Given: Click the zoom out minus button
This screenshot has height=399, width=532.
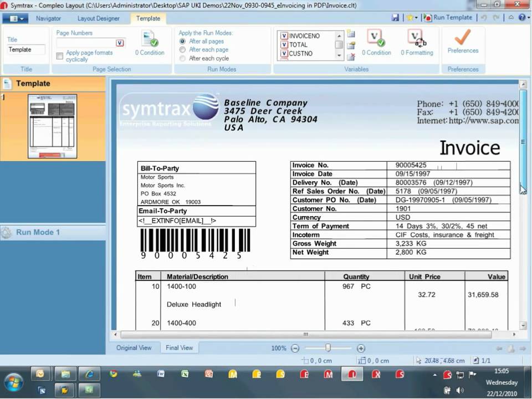Looking at the screenshot, I should coord(295,349).
